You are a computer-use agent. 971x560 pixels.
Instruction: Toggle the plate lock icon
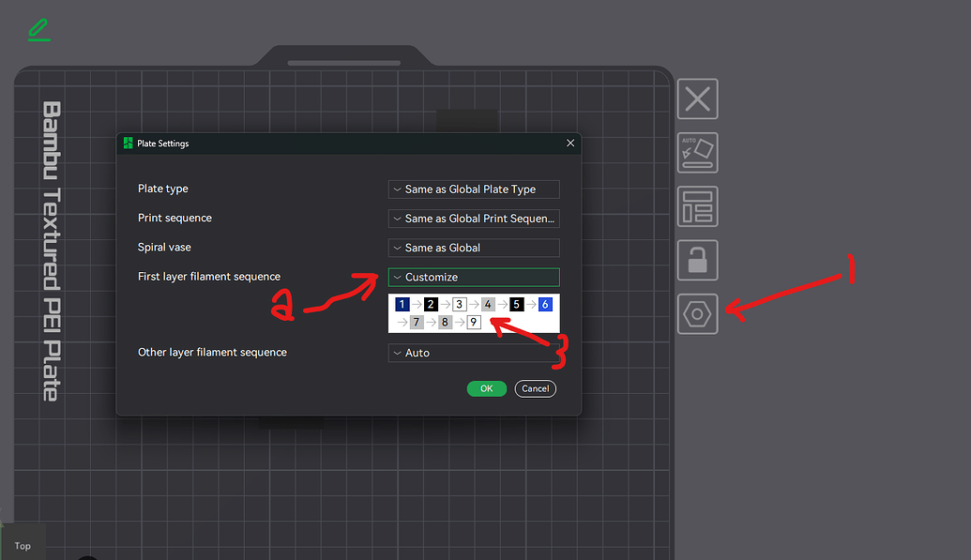click(697, 260)
